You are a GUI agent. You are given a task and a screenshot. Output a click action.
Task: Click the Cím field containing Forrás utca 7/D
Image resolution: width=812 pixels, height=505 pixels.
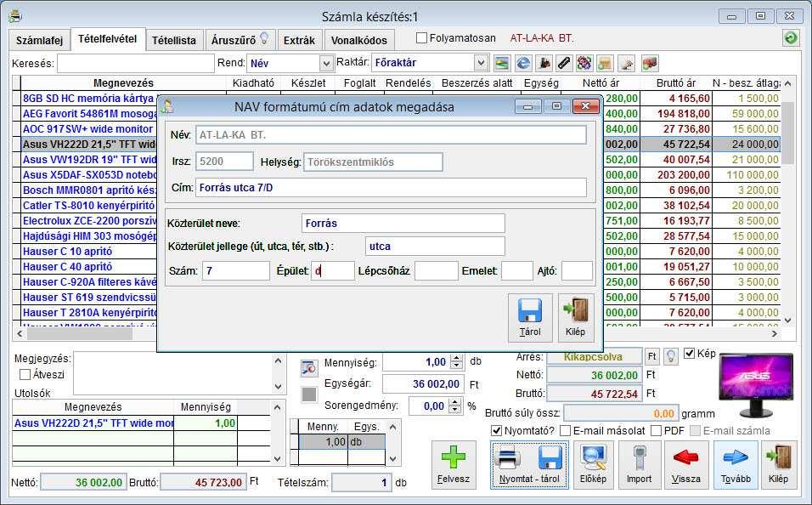click(x=391, y=188)
